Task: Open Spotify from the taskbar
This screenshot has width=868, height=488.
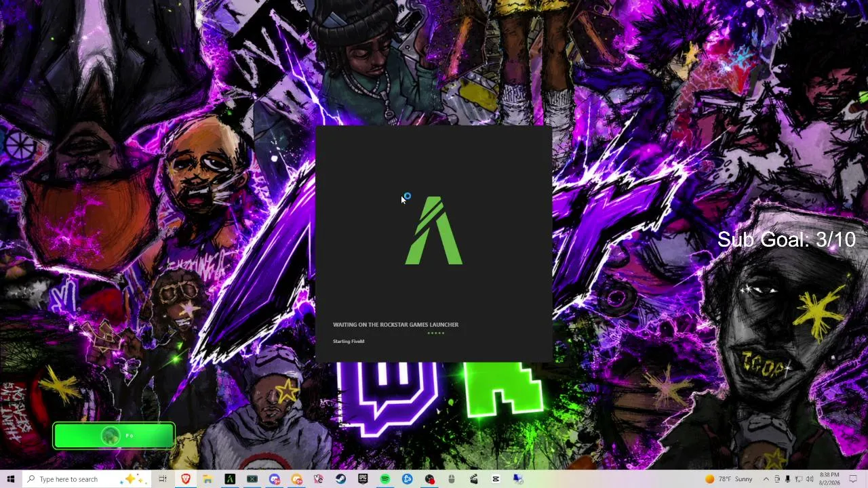Action: click(x=385, y=479)
